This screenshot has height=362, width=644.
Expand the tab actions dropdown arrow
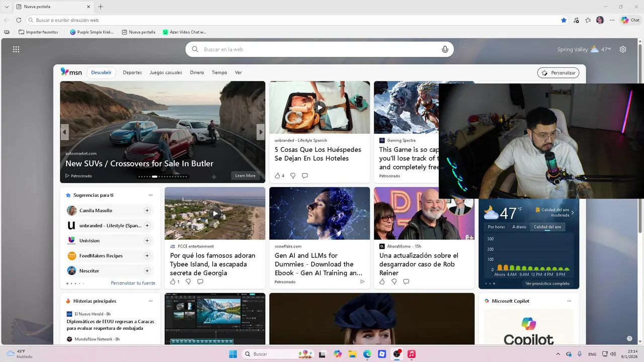(7, 7)
